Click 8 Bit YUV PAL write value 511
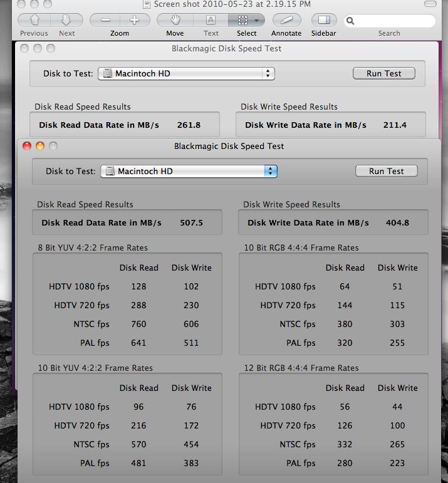Viewport: 448px width, 483px height. click(191, 343)
